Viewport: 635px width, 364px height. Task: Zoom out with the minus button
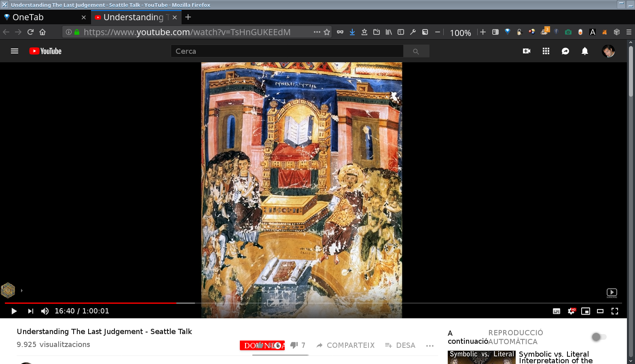[438, 32]
